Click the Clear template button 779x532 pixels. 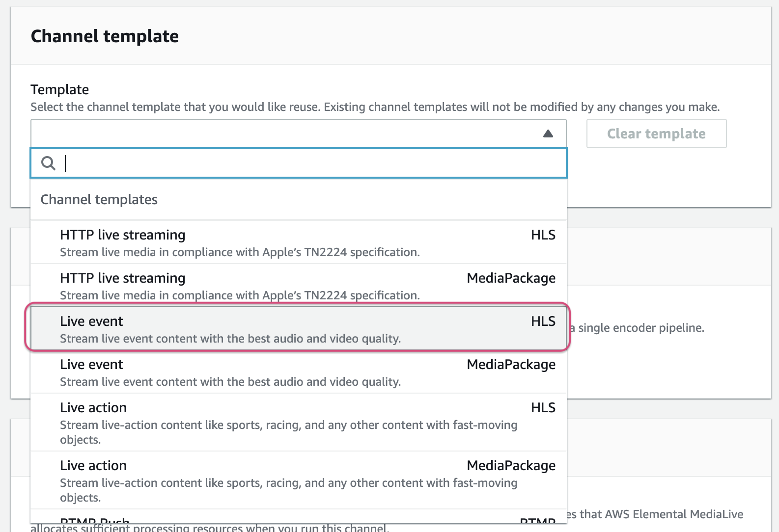(x=656, y=133)
